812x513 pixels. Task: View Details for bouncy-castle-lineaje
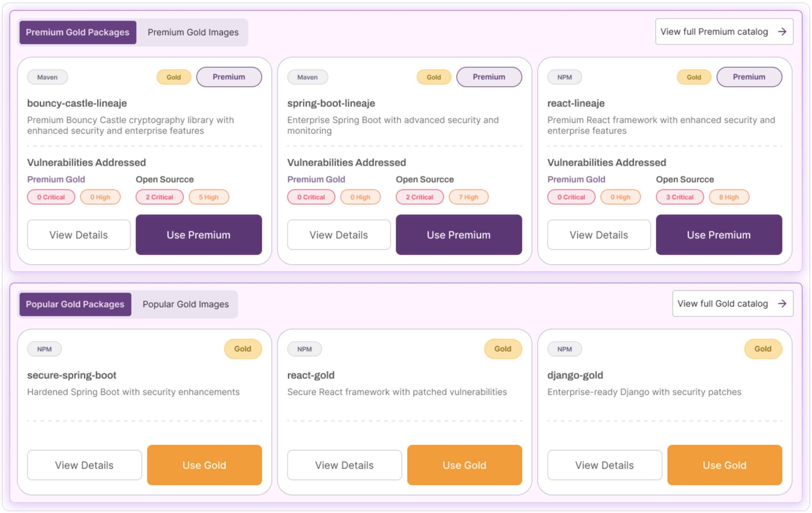[79, 235]
